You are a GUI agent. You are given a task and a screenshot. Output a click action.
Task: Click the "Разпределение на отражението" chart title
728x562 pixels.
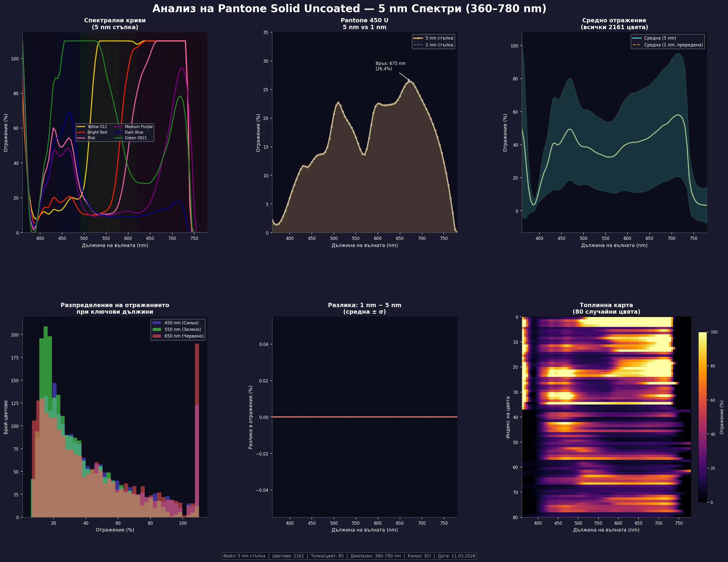click(115, 308)
